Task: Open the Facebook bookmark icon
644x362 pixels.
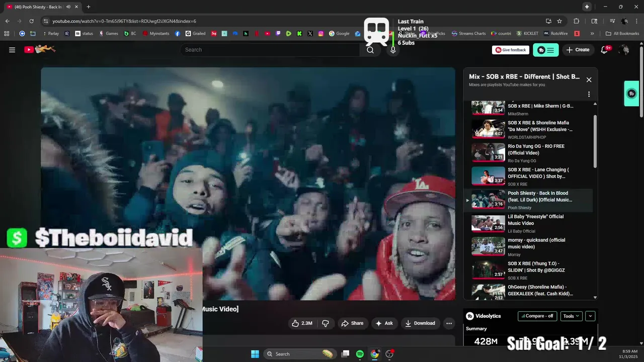Action: point(178,34)
